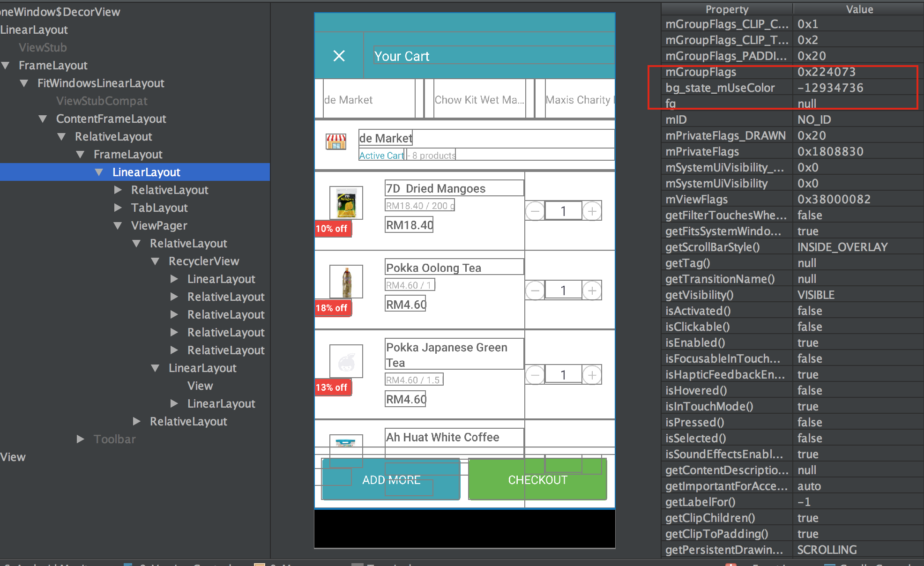This screenshot has width=924, height=566.
Task: Select the getClipChildren() property row
Action: click(793, 518)
